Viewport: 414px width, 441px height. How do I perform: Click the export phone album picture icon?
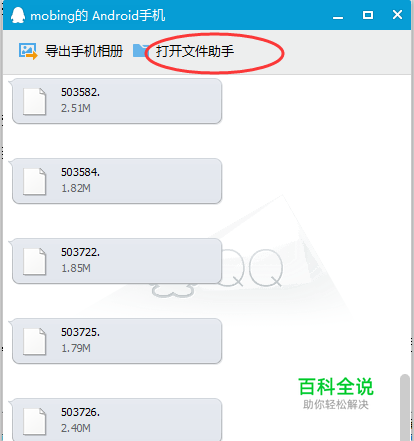pyautogui.click(x=28, y=51)
